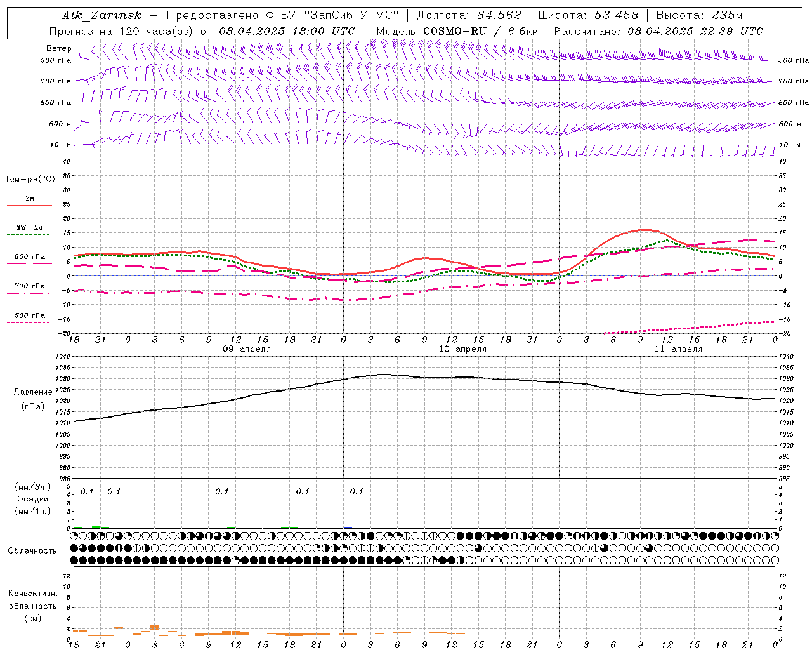812x650 pixels.
Task: Click the peak of the red 2м temperature curve
Action: (643, 230)
